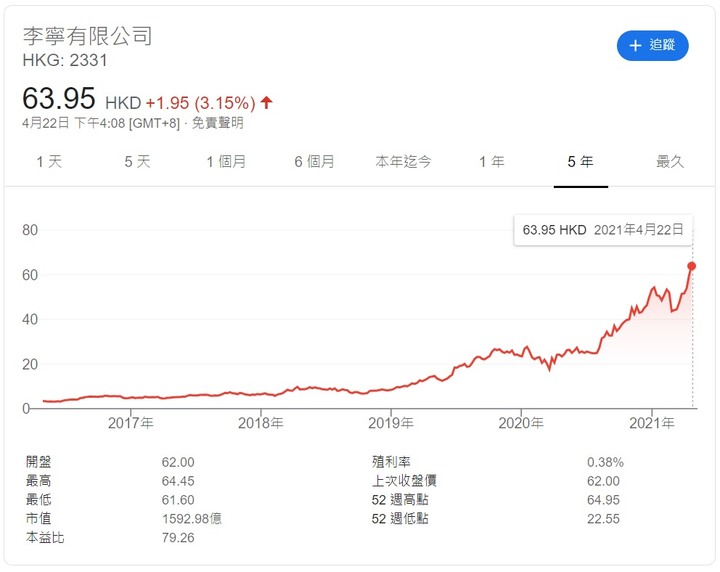The height and width of the screenshot is (572, 720).
Task: Choose the 1 年 range tab
Action: pyautogui.click(x=492, y=162)
